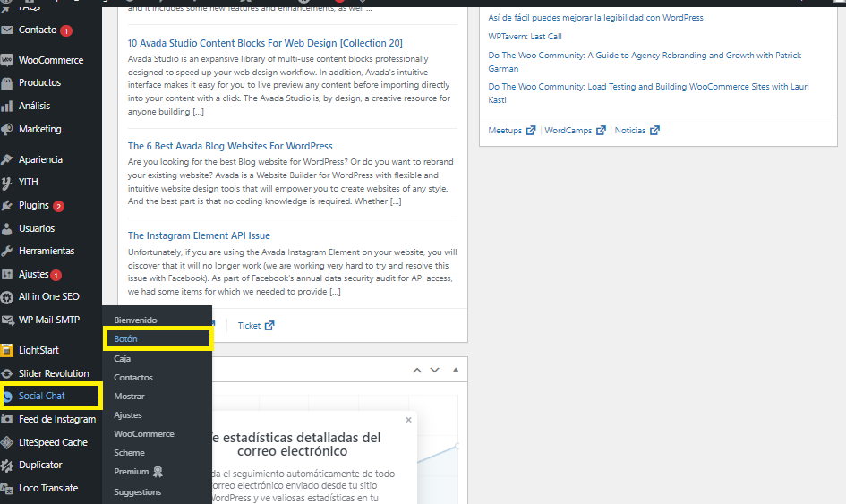Click the Apariencia paintbrush icon

(x=7, y=159)
